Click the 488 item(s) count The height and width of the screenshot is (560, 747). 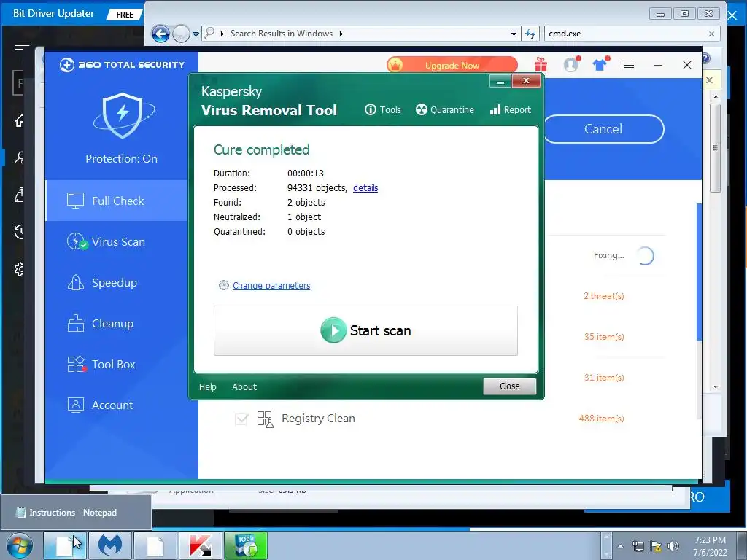pos(601,418)
